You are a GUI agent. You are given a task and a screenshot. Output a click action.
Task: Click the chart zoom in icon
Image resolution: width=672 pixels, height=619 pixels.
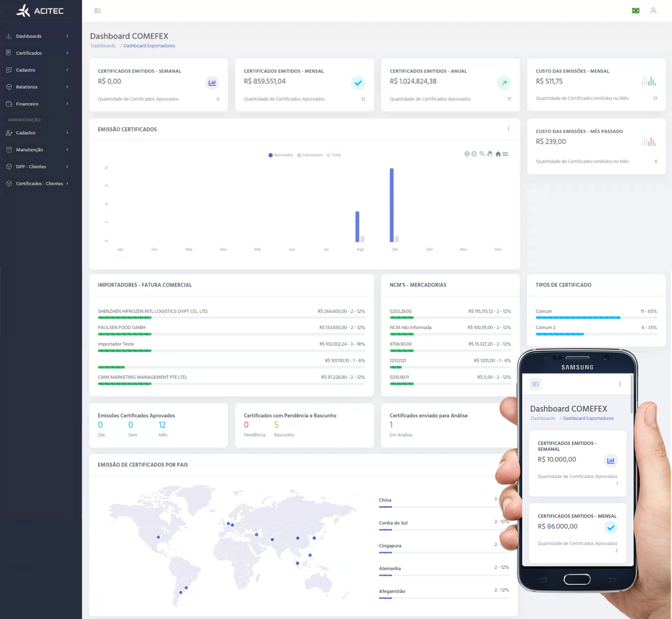point(467,154)
